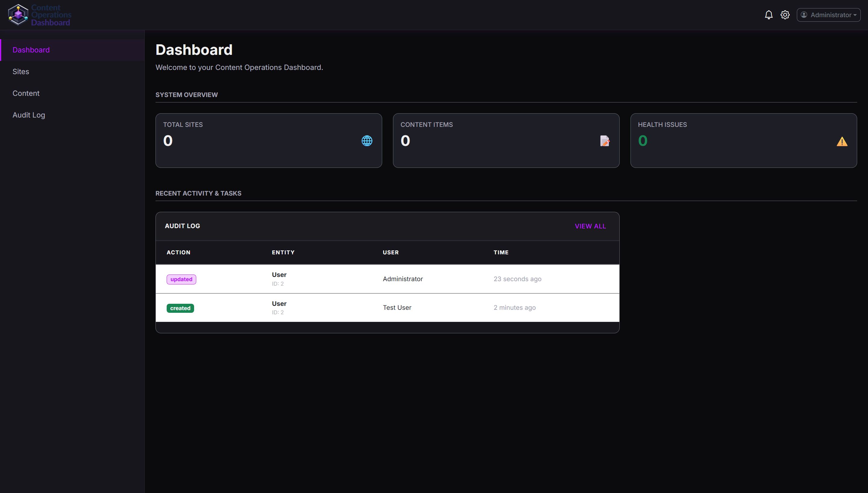Viewport: 868px width, 493px height.
Task: Click the Test User audit row
Action: [x=397, y=307]
